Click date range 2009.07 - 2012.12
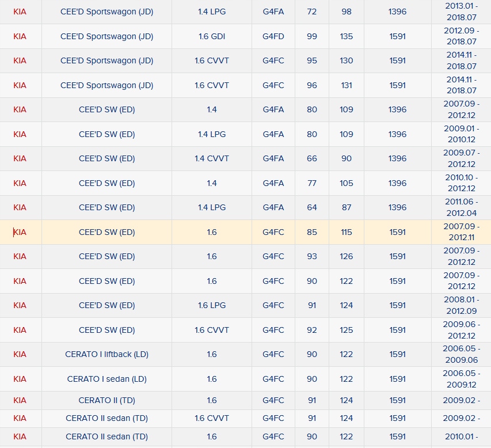This screenshot has width=491, height=448. [462, 158]
